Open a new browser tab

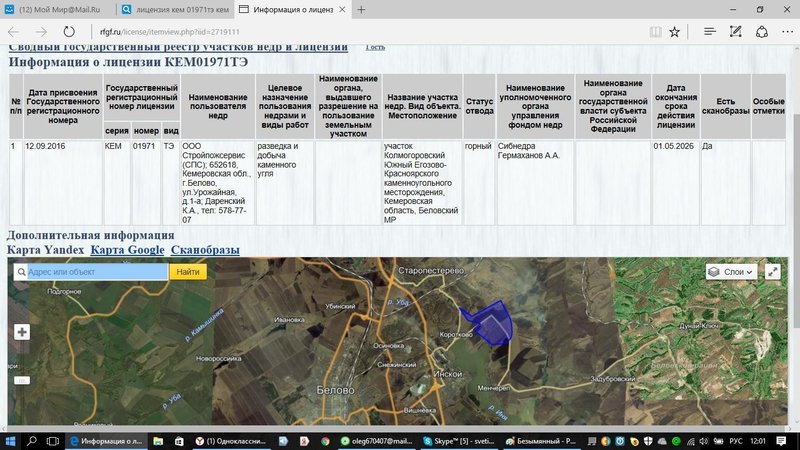click(x=361, y=9)
